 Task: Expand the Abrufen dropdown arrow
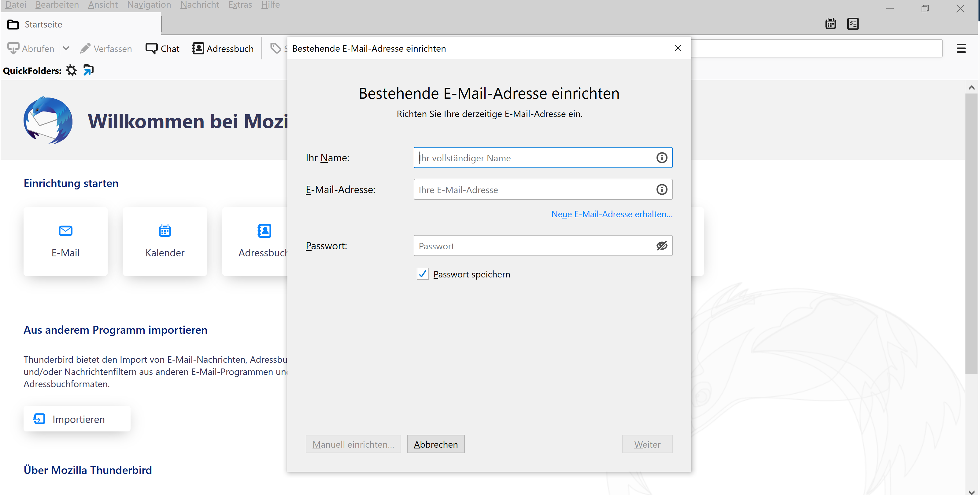66,48
